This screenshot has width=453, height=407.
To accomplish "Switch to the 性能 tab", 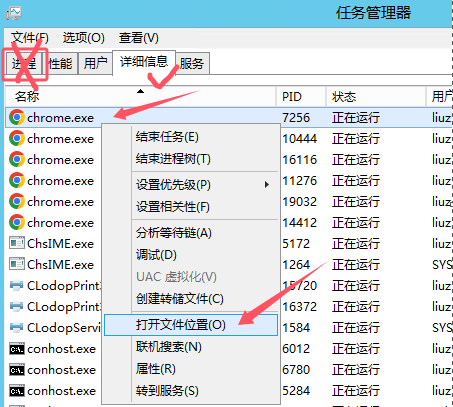I will coord(60,63).
